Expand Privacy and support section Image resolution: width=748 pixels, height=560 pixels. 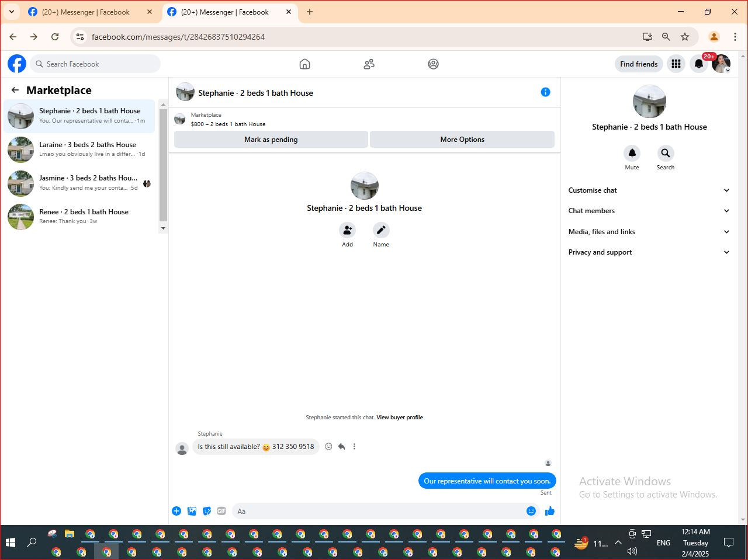pos(649,252)
